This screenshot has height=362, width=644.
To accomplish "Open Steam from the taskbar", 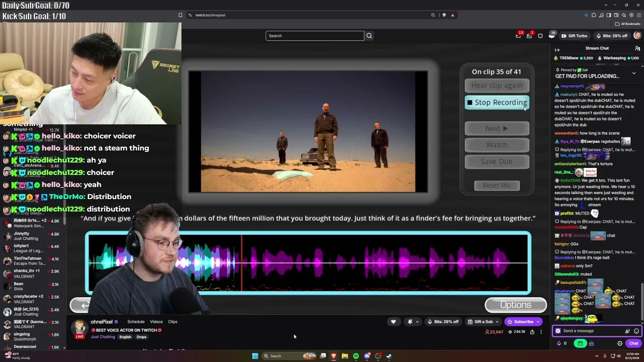I will click(389, 356).
